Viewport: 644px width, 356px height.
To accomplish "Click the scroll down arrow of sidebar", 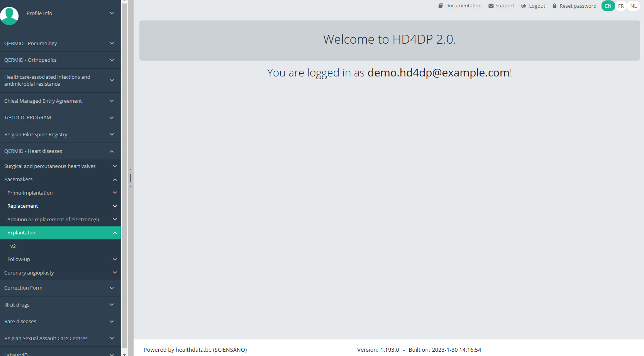I will point(124,354).
